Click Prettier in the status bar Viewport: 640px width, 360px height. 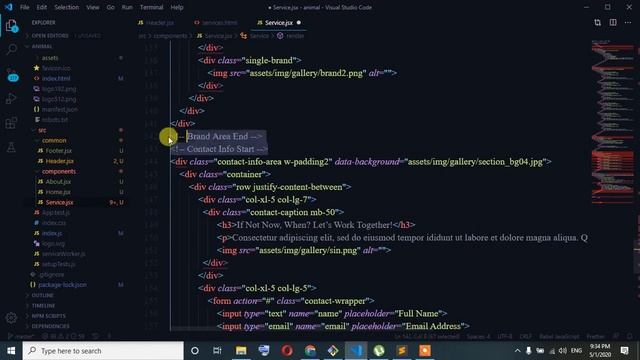[596, 337]
